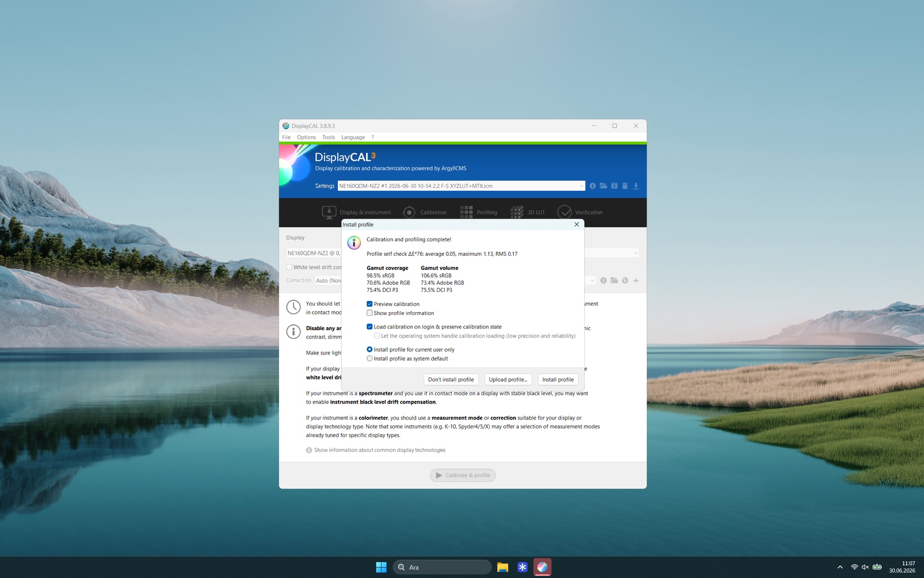This screenshot has width=924, height=578.
Task: Click the Windows taskbar search field
Action: (442, 567)
